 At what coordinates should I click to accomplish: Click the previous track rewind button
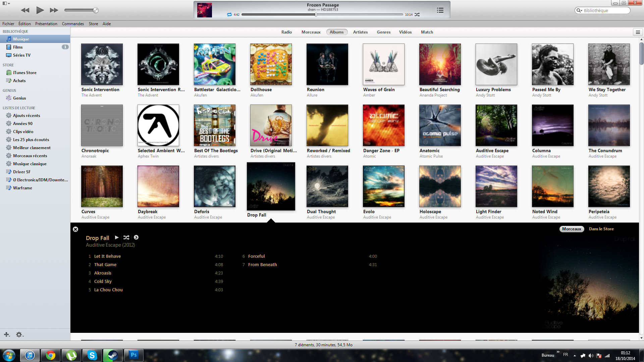25,10
